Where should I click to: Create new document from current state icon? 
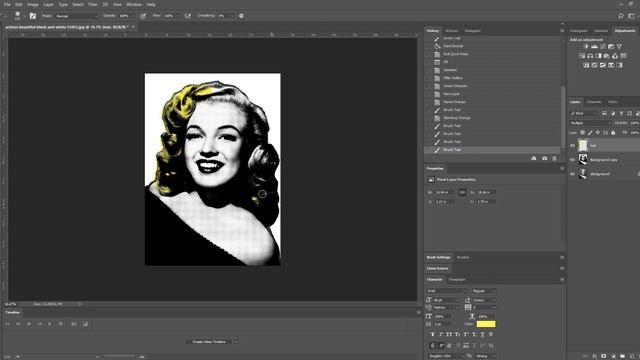(x=534, y=158)
